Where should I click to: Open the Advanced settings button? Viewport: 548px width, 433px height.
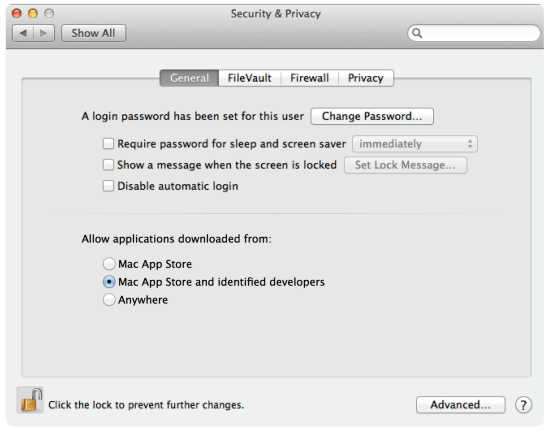coord(461,405)
